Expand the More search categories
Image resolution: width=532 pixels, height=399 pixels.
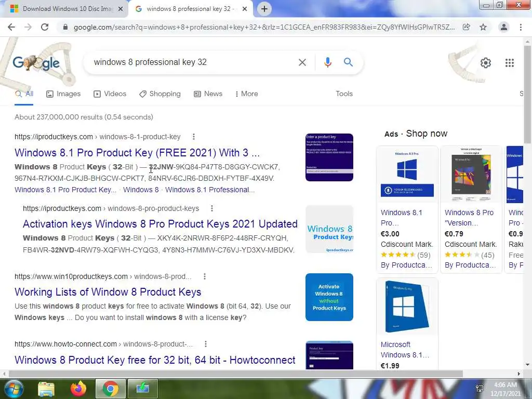[x=246, y=94]
